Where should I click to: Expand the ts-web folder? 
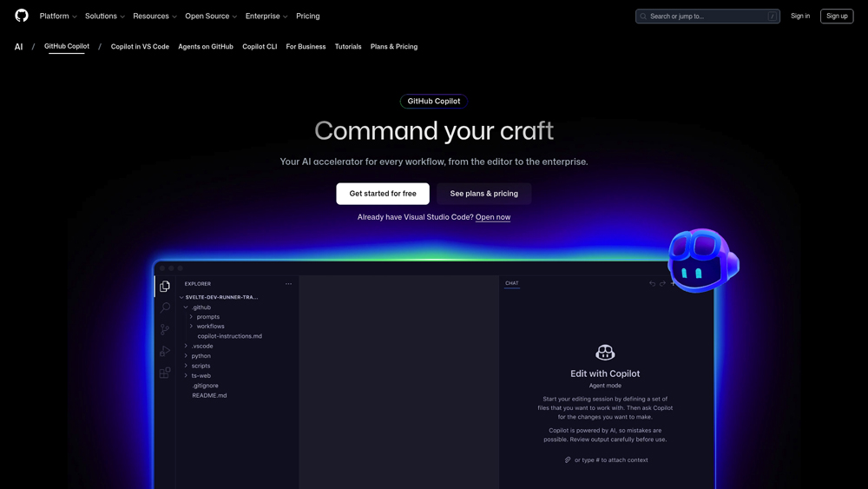click(x=198, y=375)
